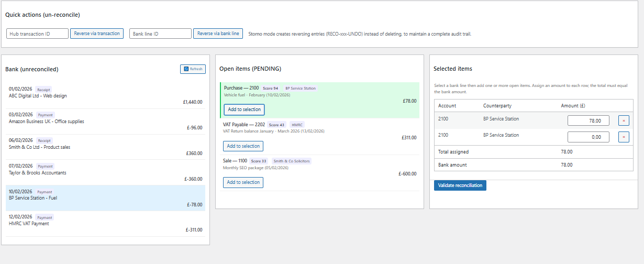
Task: Select BP Service Station - Fuel bank line
Action: (105, 198)
